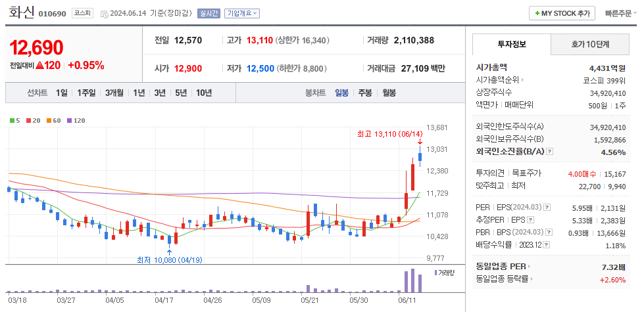Select the 10년 line chart period
644x312 pixels.
click(204, 93)
